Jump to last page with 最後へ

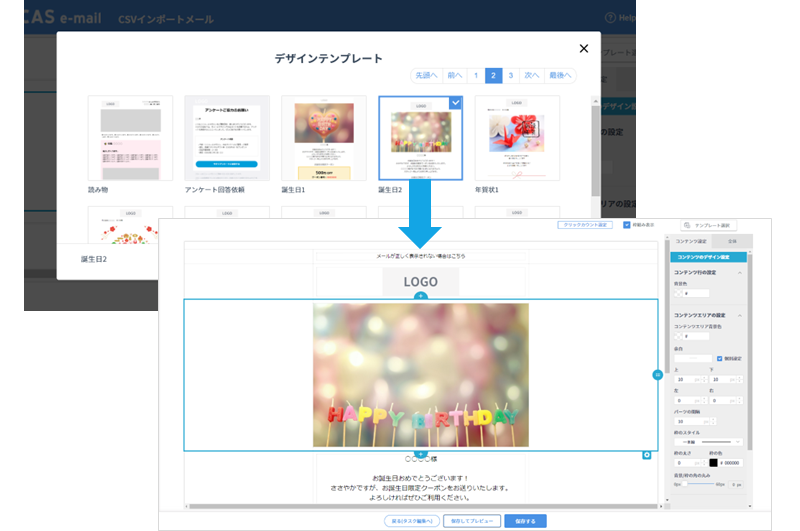pyautogui.click(x=560, y=75)
